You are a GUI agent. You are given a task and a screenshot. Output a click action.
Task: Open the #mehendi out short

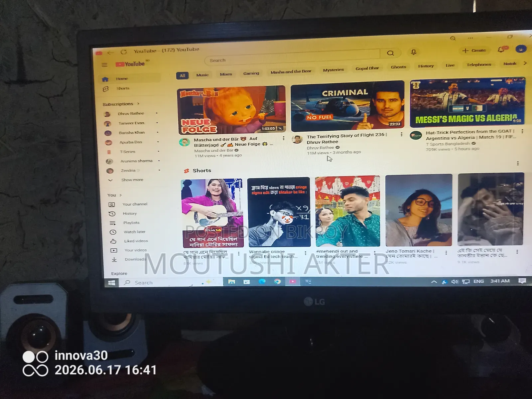coord(347,211)
